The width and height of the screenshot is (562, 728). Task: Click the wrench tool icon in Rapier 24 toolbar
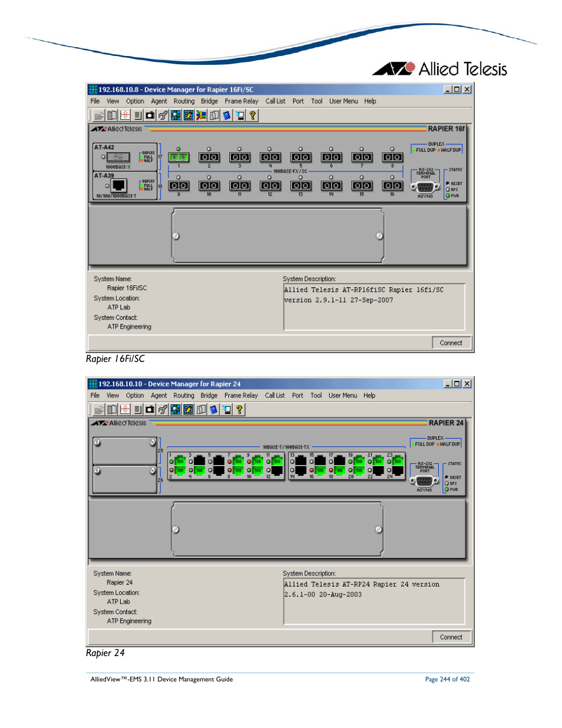(x=163, y=410)
